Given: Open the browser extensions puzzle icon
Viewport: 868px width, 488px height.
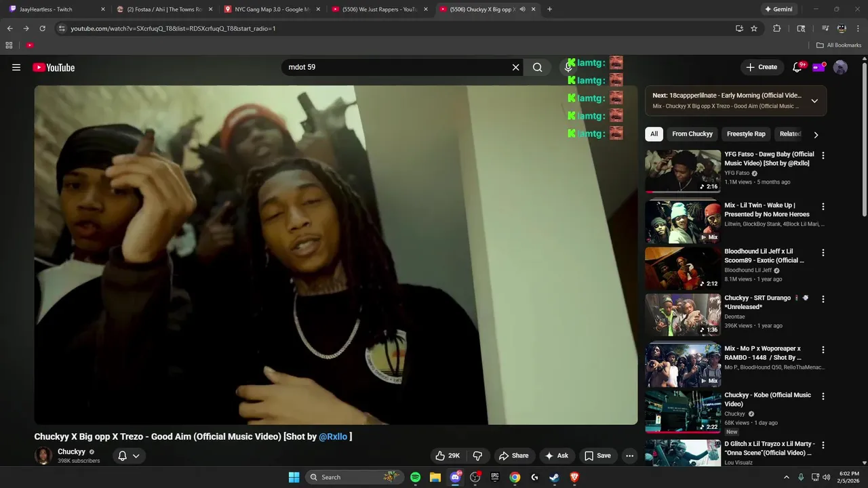Looking at the screenshot, I should click(777, 28).
